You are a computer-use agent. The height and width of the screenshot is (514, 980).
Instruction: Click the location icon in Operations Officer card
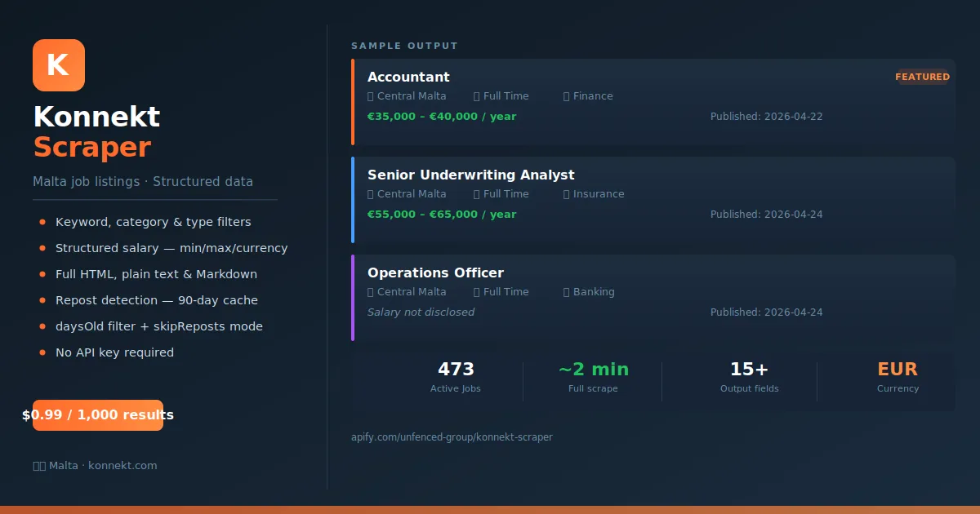tap(370, 292)
